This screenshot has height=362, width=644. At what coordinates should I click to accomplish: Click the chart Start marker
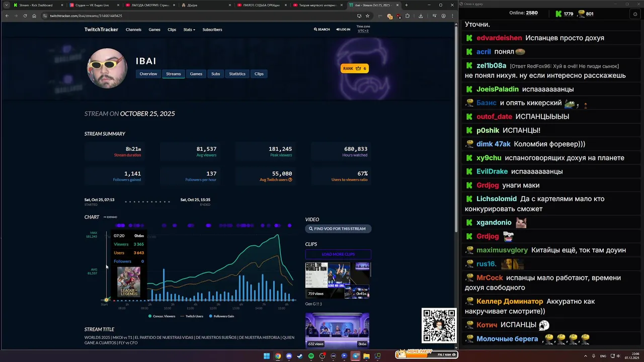click(x=106, y=300)
